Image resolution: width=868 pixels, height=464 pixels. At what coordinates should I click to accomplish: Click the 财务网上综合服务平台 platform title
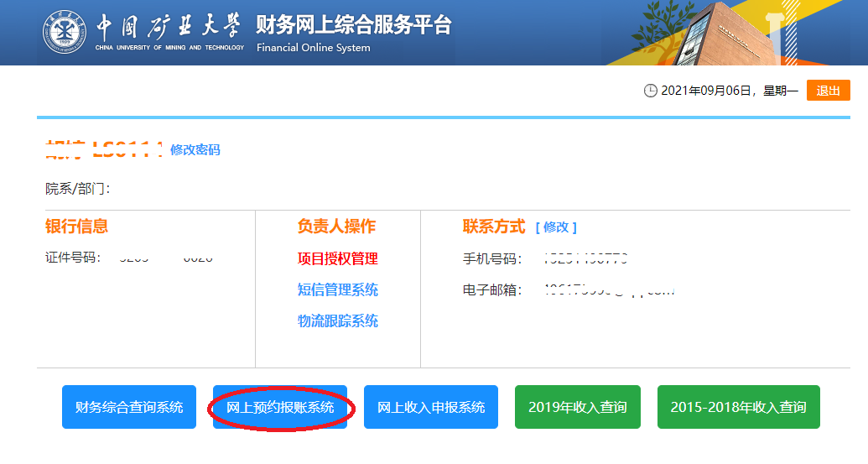pyautogui.click(x=354, y=25)
